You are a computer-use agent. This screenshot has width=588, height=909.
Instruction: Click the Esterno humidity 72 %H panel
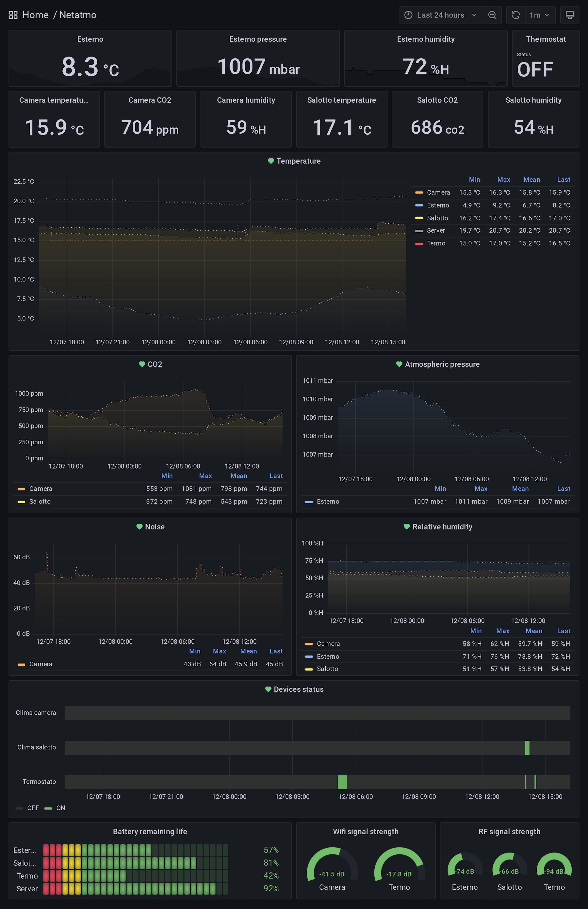tap(426, 58)
